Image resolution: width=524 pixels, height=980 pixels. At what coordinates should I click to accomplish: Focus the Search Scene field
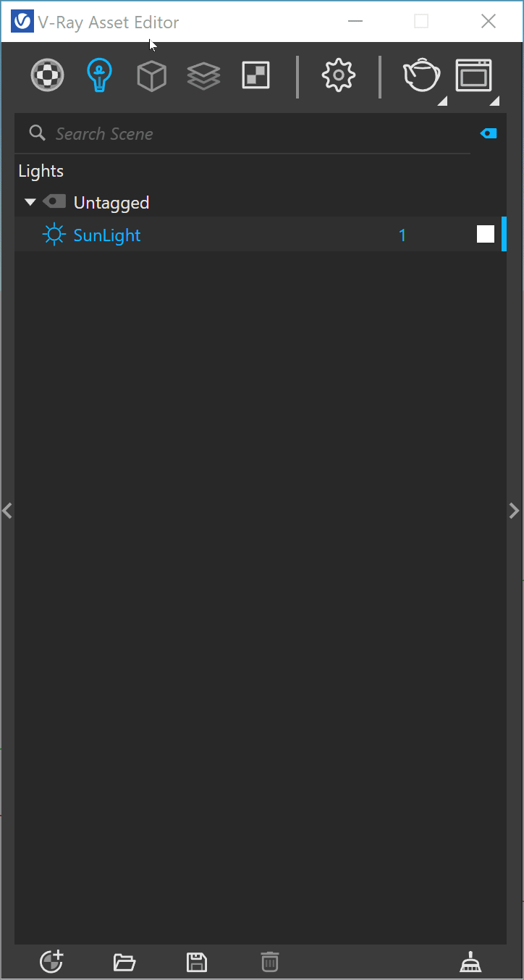tap(242, 133)
